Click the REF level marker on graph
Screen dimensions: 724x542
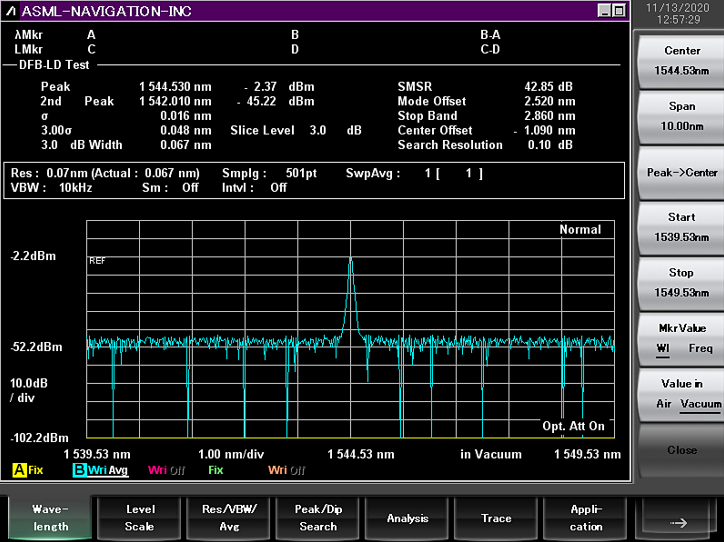(97, 261)
